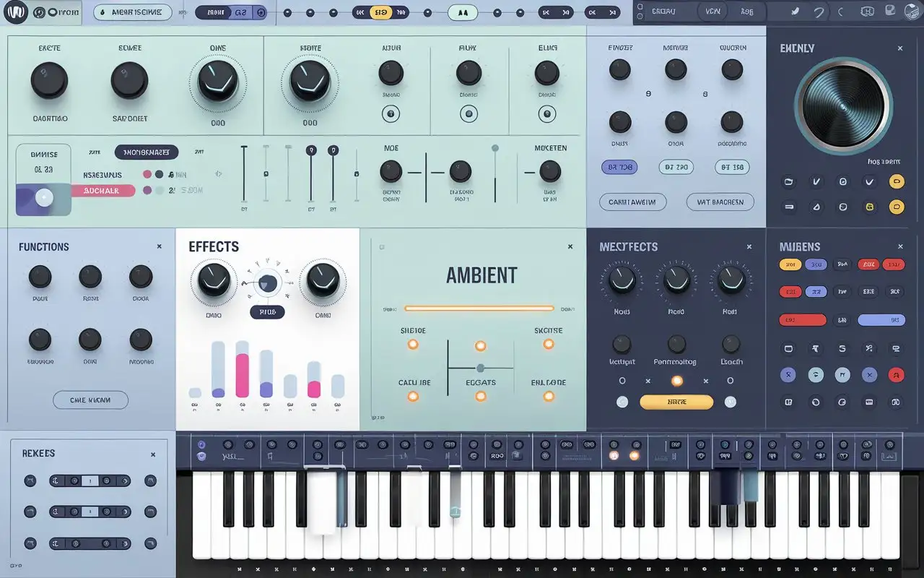Click the yellow pill button in MECTFECTS panel

pos(676,402)
